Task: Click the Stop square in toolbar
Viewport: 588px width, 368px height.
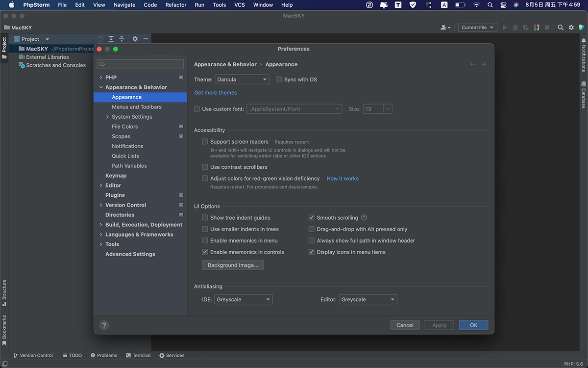Action: click(547, 27)
